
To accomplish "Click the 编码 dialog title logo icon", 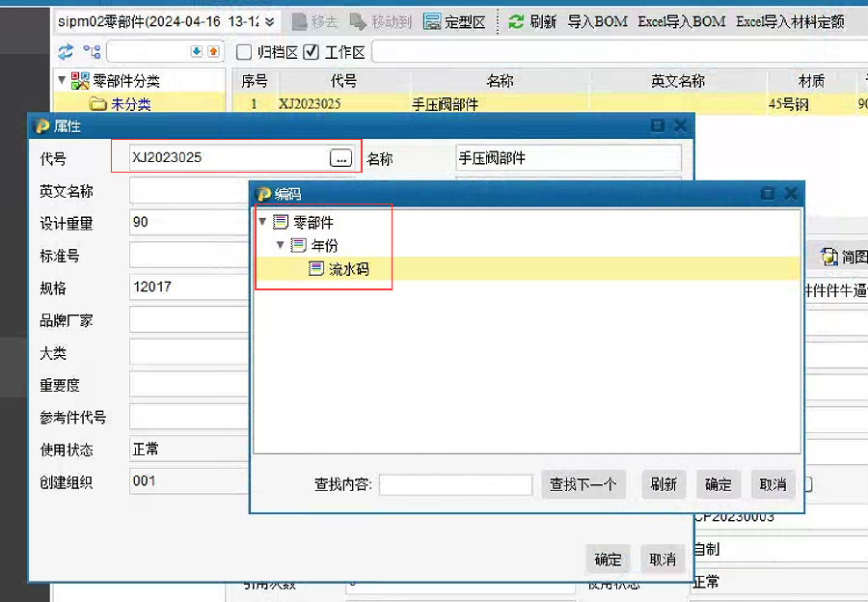I will coord(263,194).
